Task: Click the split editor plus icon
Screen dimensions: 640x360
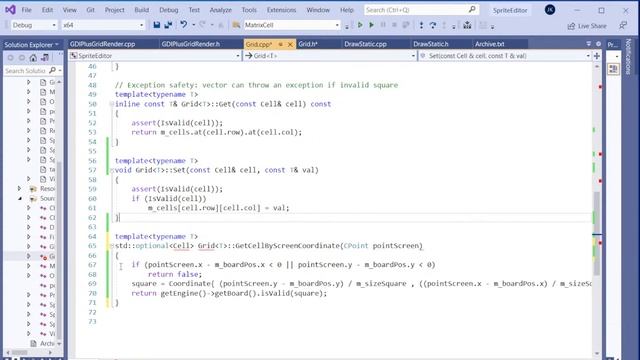Action: pyautogui.click(x=597, y=56)
